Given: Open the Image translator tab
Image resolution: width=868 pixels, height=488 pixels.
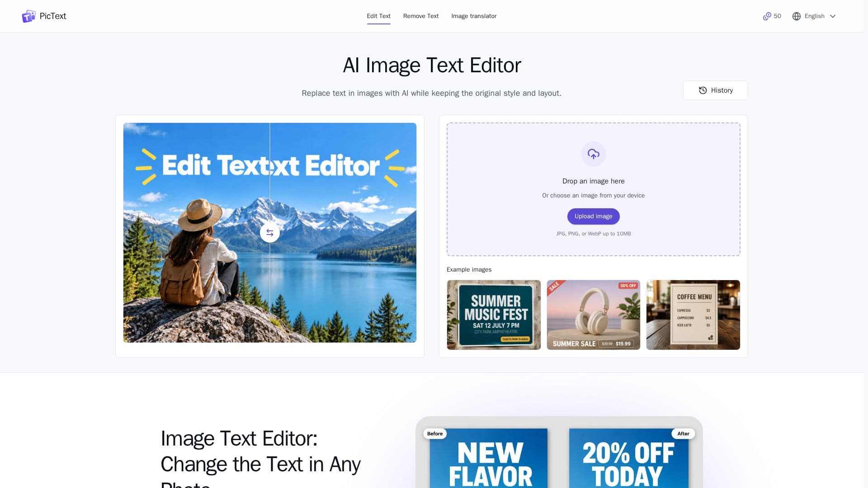Looking at the screenshot, I should coord(474,16).
